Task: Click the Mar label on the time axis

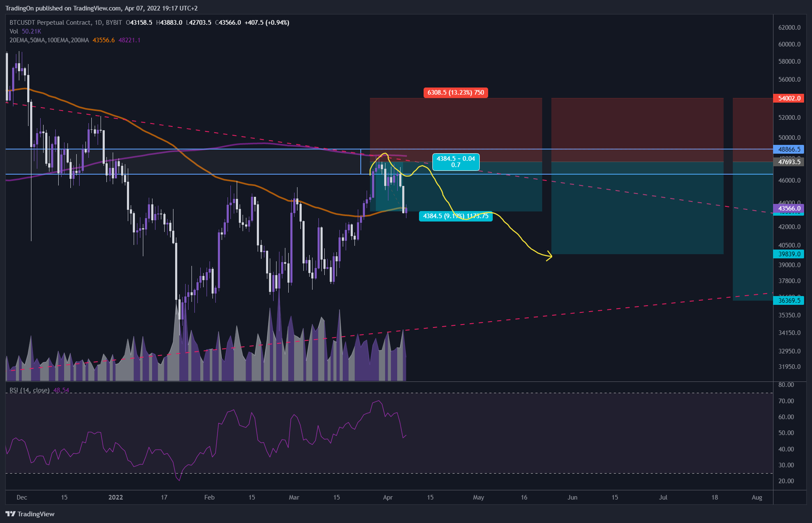Action: (x=294, y=497)
